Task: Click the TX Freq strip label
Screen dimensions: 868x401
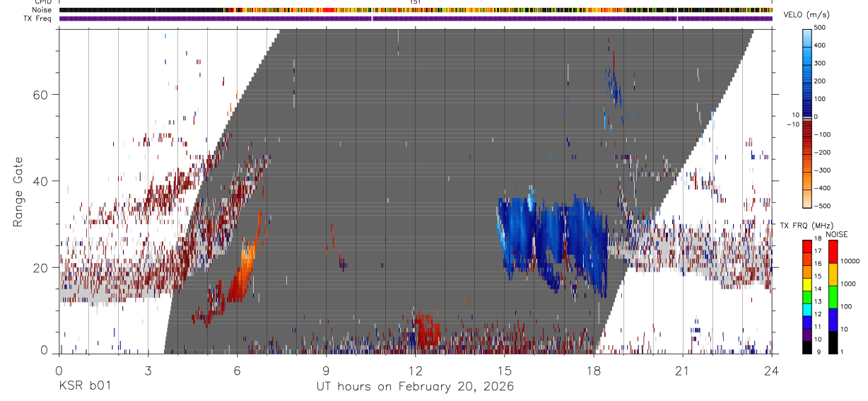Action: coord(38,18)
